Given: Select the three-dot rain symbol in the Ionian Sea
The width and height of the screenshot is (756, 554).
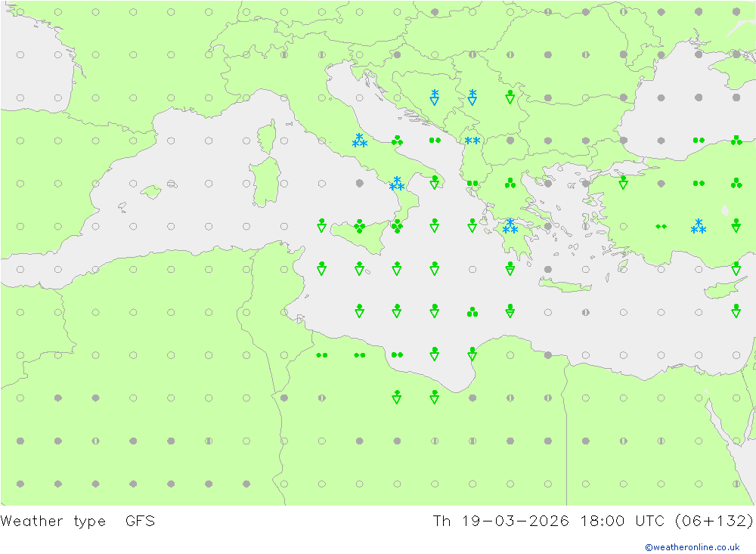Looking at the screenshot, I should [x=472, y=312].
